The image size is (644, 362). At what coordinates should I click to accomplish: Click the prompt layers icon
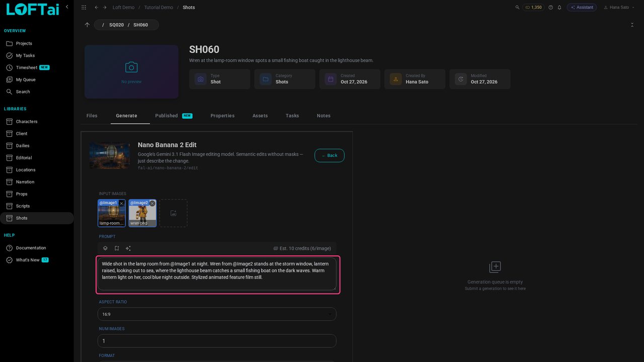[105, 248]
